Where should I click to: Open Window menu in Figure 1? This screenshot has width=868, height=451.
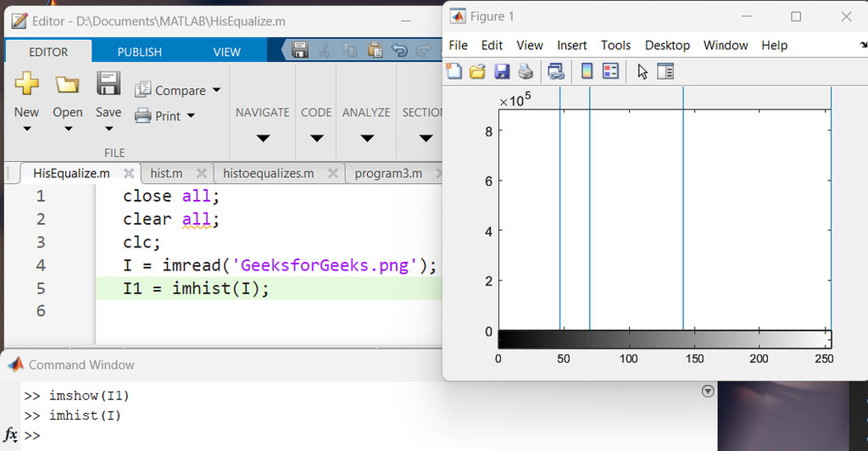point(726,46)
